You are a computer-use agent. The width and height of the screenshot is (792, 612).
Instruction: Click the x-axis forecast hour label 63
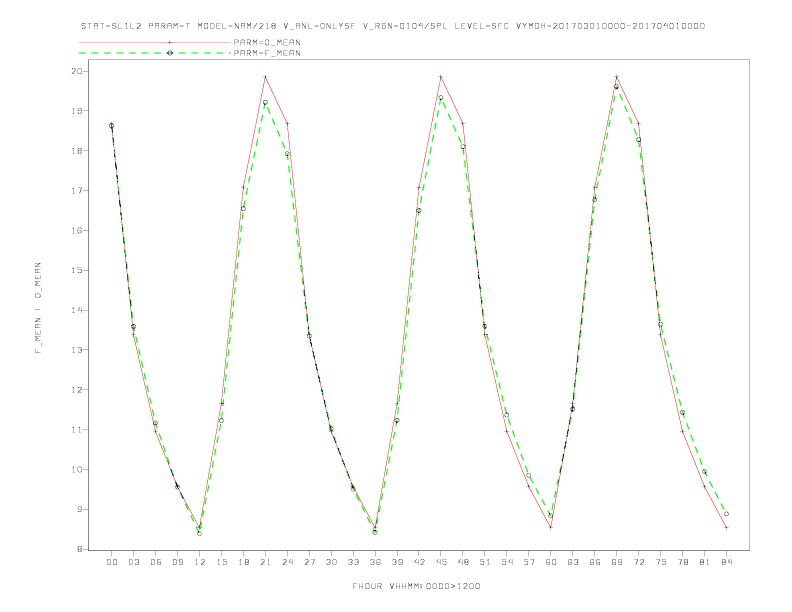point(573,562)
